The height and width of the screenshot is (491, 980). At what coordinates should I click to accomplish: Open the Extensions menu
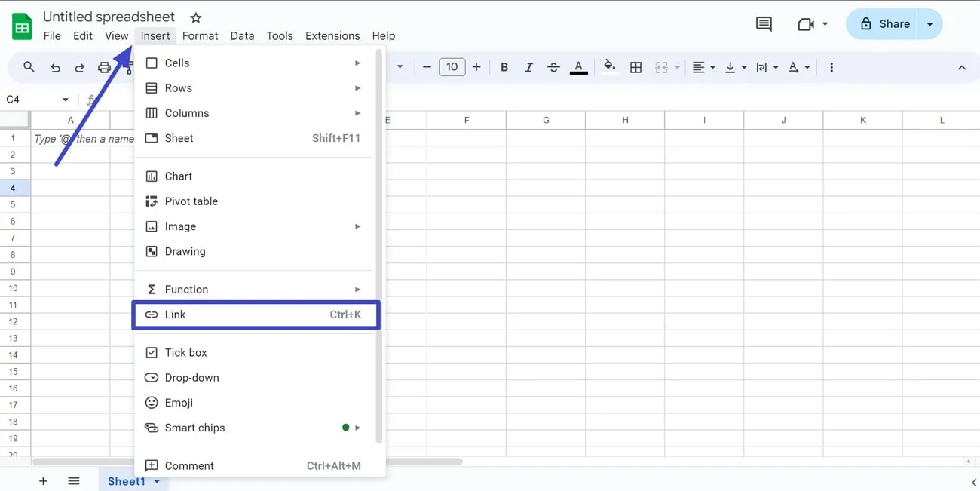[x=332, y=35]
